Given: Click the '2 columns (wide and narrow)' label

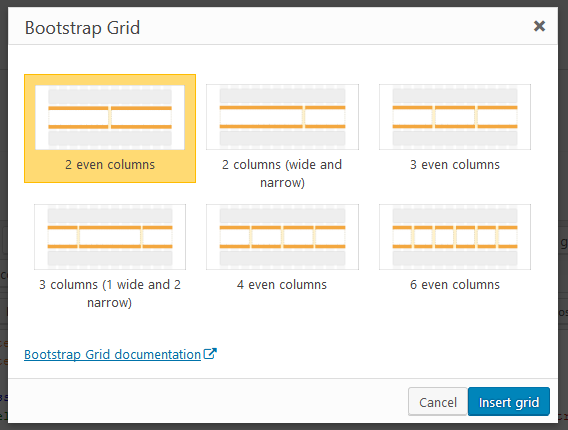Looking at the screenshot, I should (282, 173).
